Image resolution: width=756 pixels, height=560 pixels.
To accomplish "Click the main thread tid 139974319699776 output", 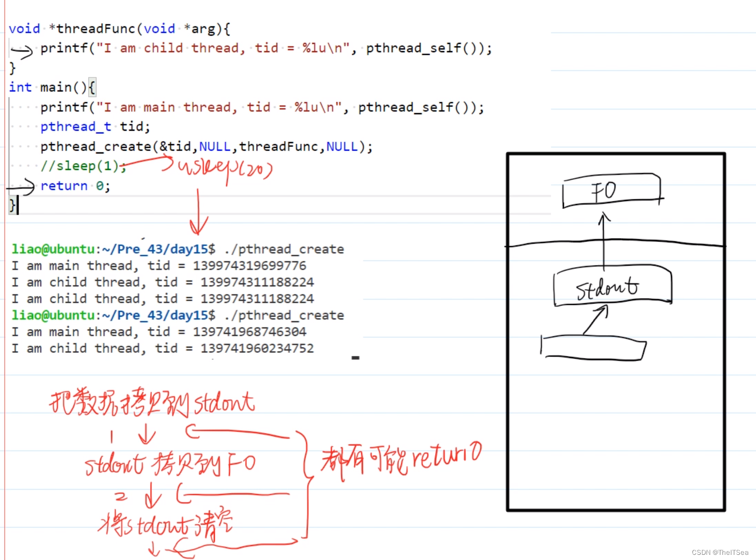I will pos(159,266).
